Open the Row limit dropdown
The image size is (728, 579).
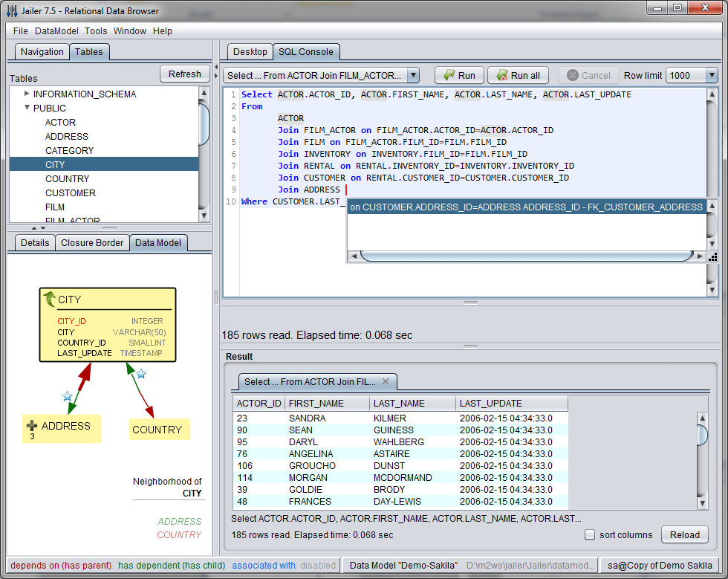tap(711, 75)
